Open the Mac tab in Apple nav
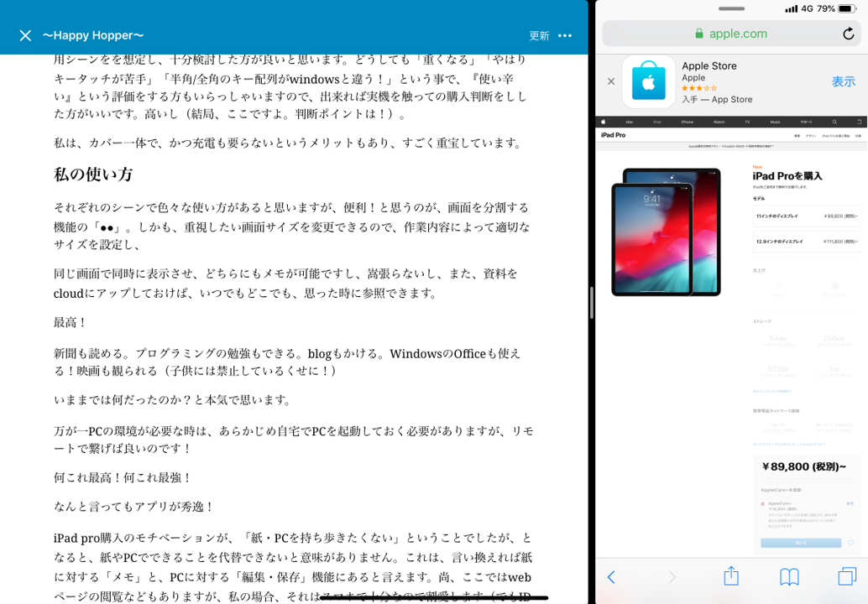The width and height of the screenshot is (868, 604). coord(630,122)
